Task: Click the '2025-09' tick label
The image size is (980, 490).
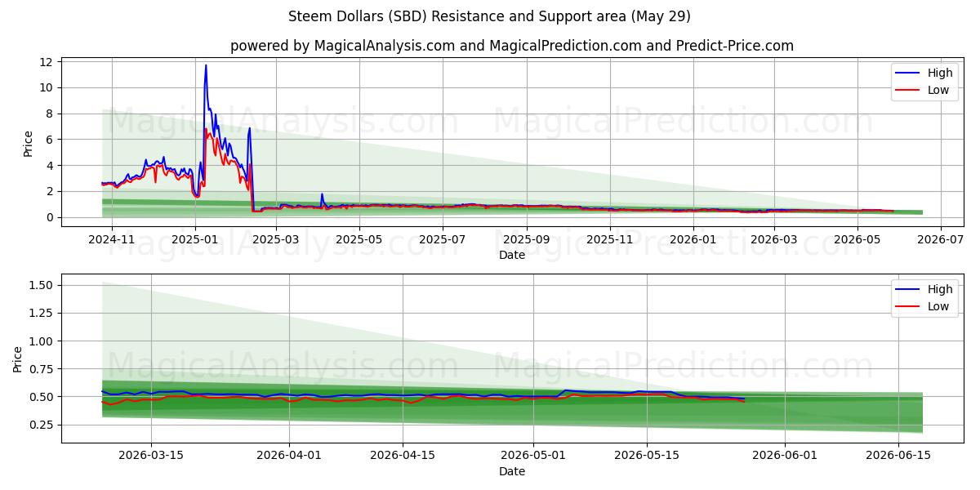Action: (526, 239)
